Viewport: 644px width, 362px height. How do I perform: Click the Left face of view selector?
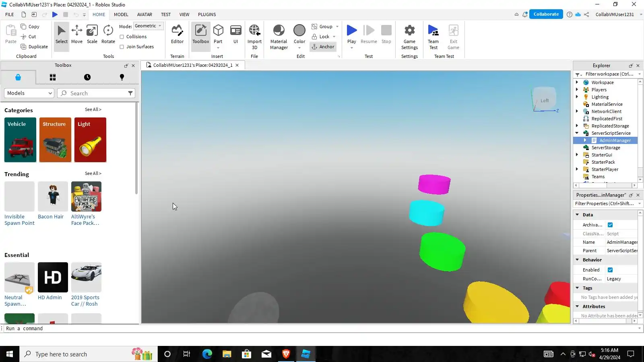(x=544, y=101)
